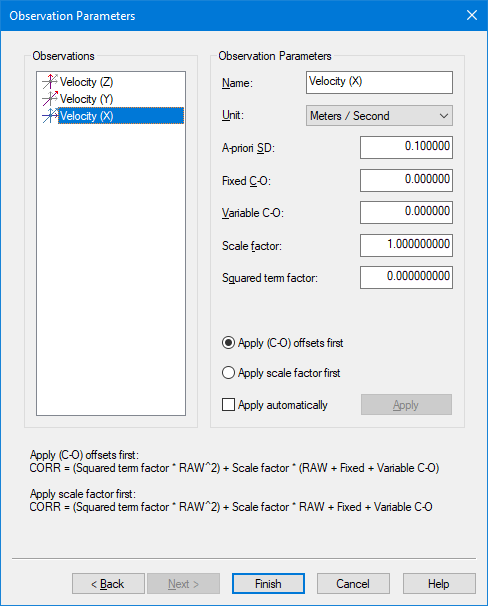
Task: Click the Name input field
Action: pos(379,82)
